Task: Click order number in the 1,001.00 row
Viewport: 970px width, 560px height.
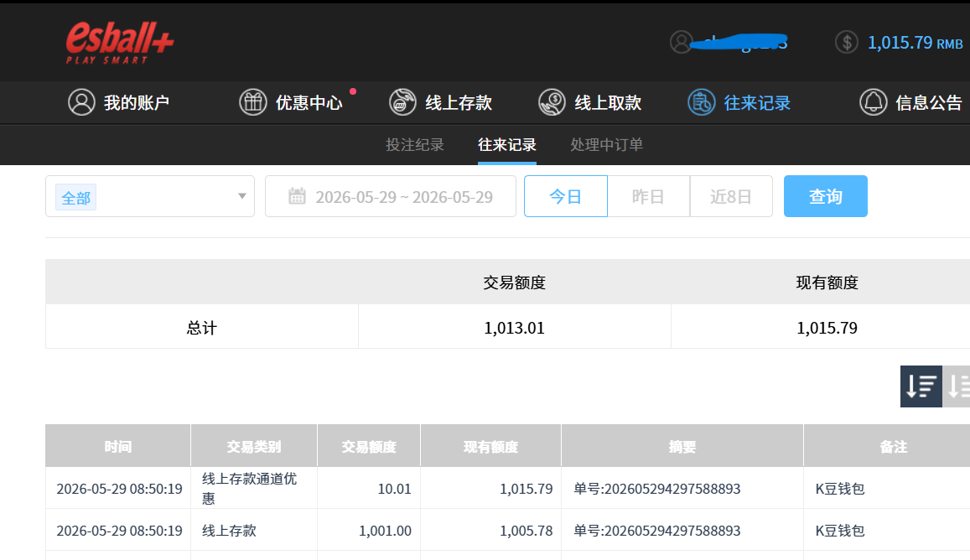Action: click(657, 531)
